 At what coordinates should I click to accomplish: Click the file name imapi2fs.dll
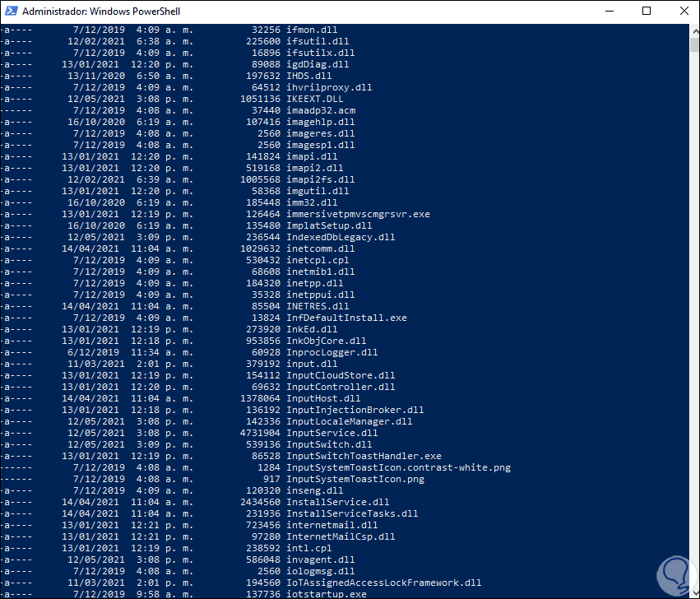(321, 180)
